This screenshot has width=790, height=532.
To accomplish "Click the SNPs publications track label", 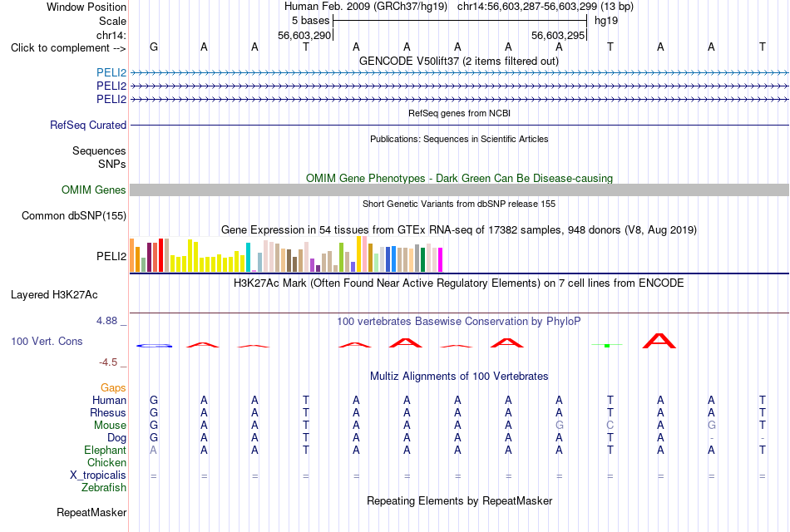I will (x=112, y=164).
